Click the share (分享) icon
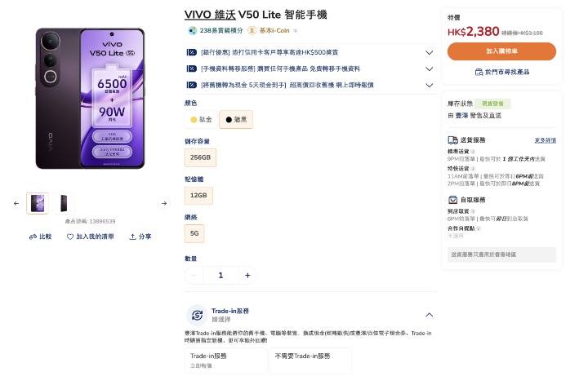 point(132,237)
